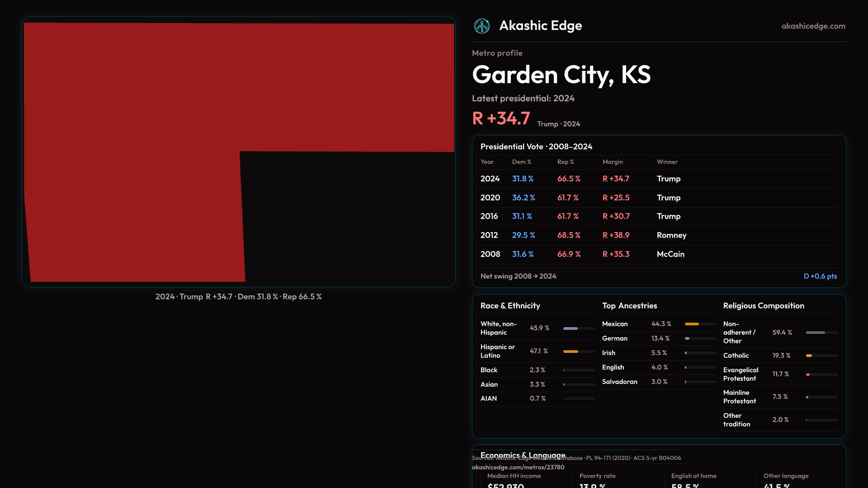
Task: Click the Religious Composition heading
Action: [763, 306]
